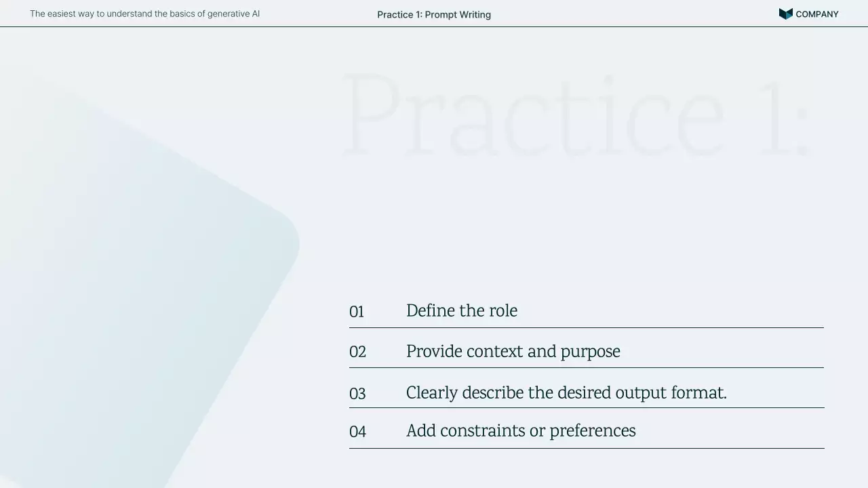The width and height of the screenshot is (868, 488).
Task: Select the header subtitle about generative AI basics
Action: click(144, 14)
